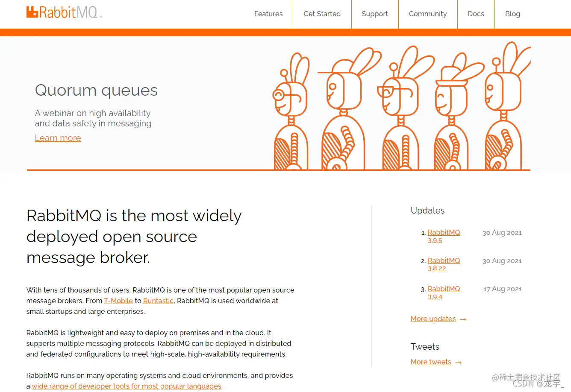Open the Runtastic link

pos(158,301)
